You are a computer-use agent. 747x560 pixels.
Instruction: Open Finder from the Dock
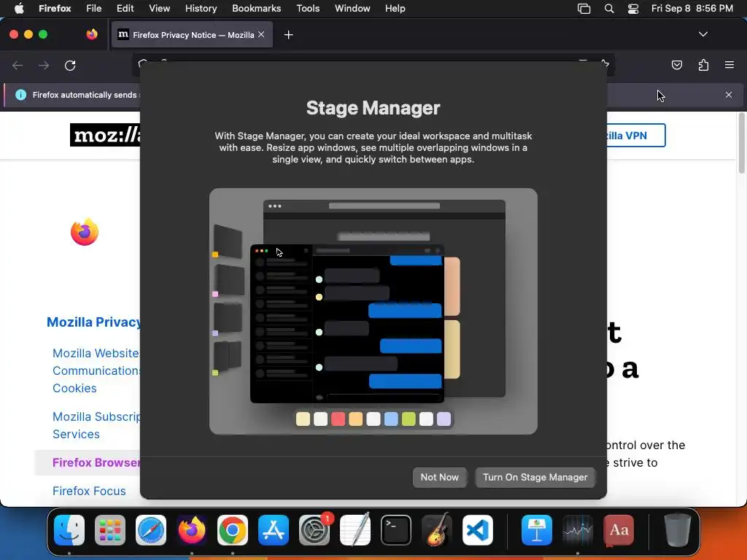tap(69, 530)
